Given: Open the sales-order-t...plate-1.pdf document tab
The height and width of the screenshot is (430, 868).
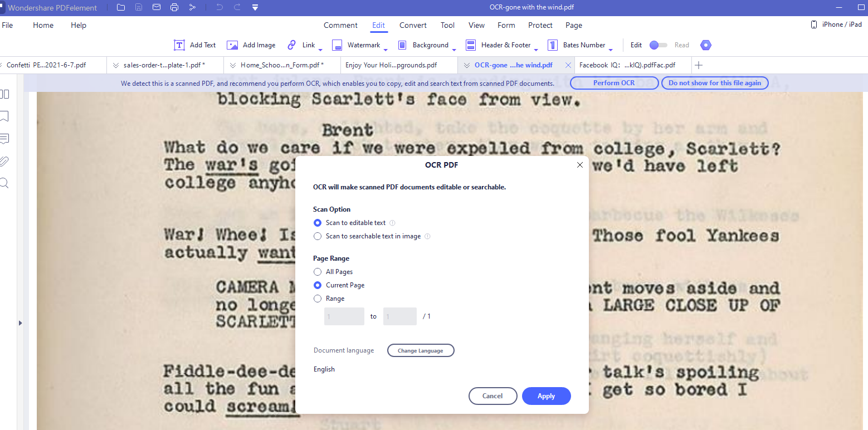Looking at the screenshot, I should coord(165,65).
